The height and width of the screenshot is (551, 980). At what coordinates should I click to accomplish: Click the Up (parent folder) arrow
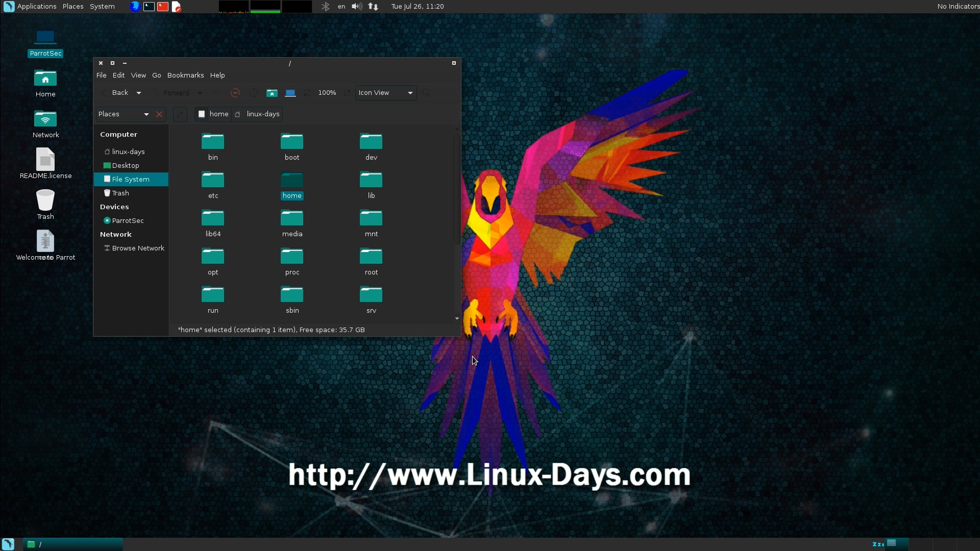(216, 93)
